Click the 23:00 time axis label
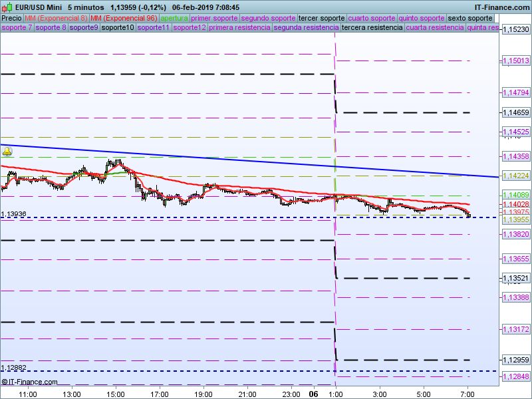 click(x=291, y=394)
